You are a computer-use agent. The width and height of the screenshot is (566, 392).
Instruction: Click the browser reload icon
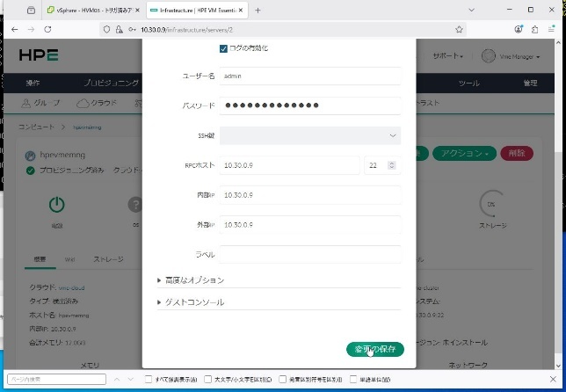click(47, 29)
